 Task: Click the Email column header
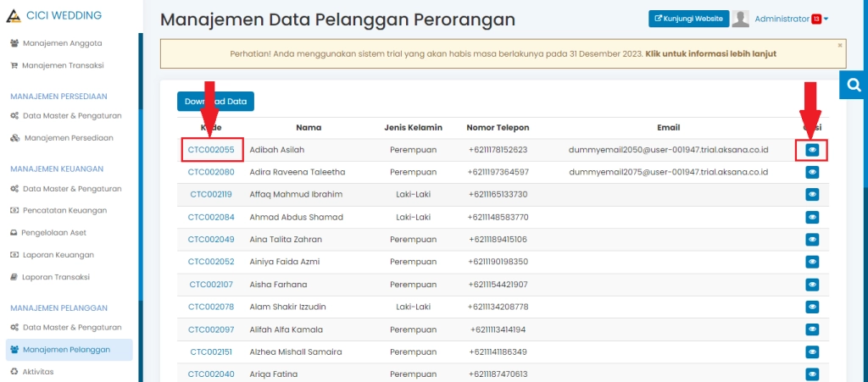click(670, 128)
